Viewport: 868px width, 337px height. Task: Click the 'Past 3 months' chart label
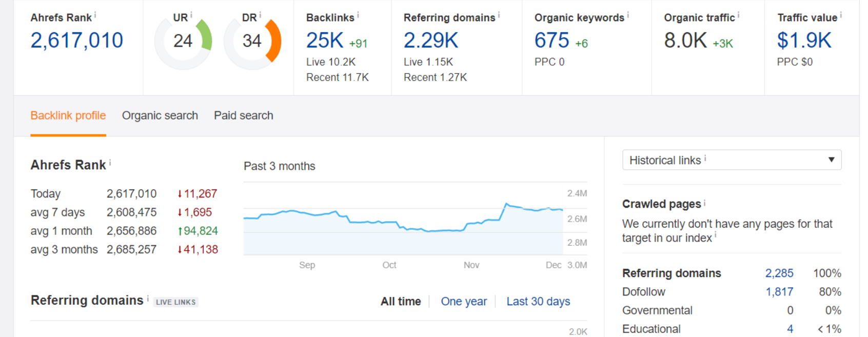280,166
